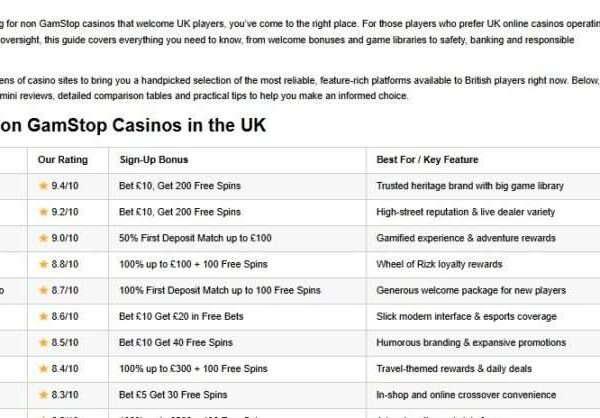Click the star next to 8.5/10 rating
600x418 pixels.
coord(43,342)
